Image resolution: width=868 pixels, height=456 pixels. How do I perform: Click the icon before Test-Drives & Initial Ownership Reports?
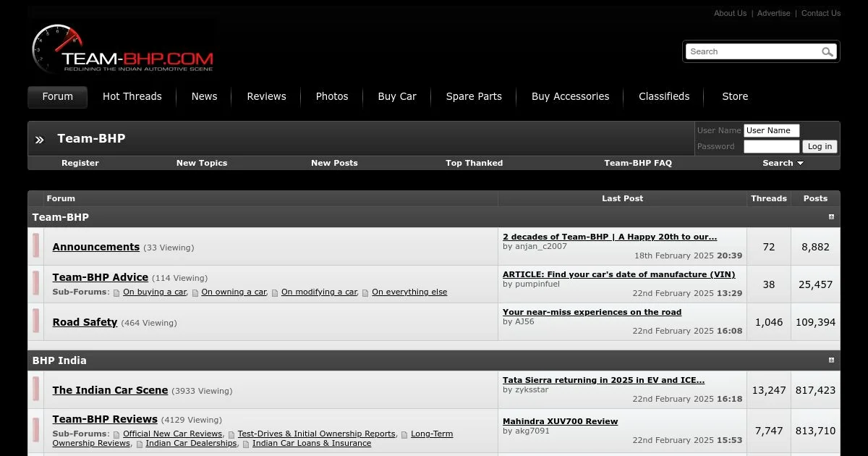[231, 434]
